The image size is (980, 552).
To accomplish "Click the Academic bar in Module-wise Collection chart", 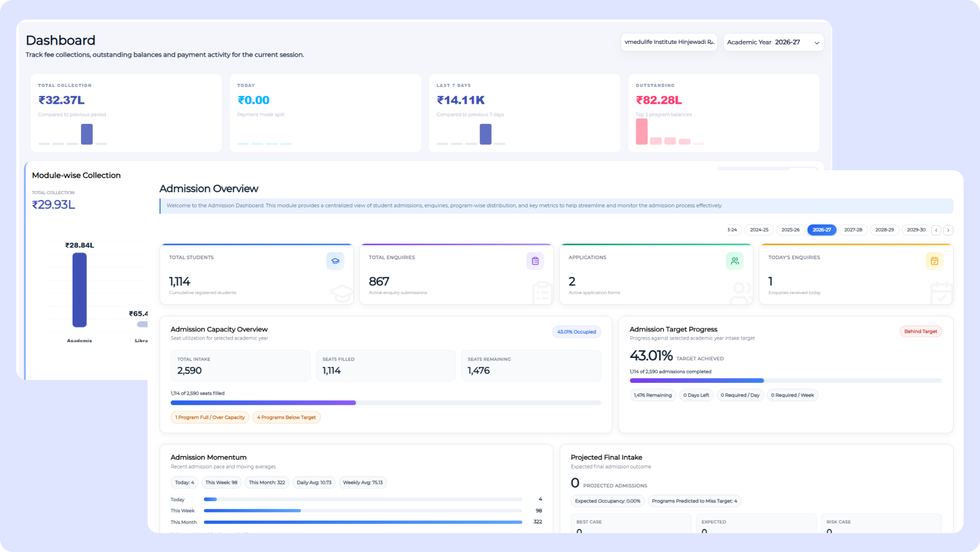I will (79, 290).
